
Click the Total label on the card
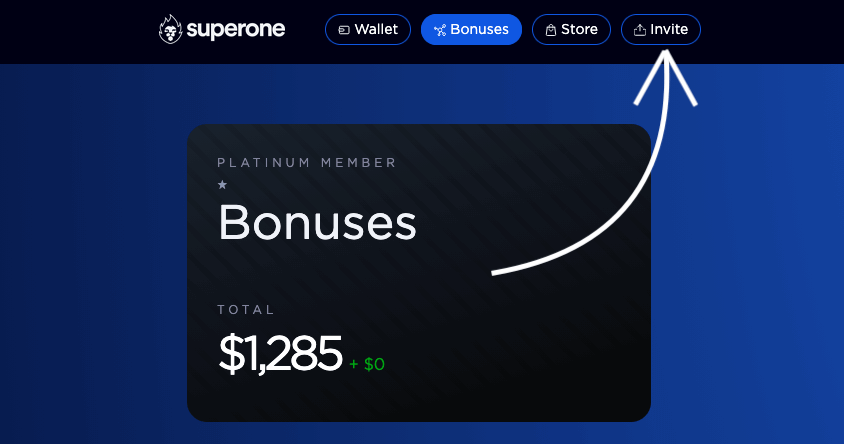(x=246, y=310)
